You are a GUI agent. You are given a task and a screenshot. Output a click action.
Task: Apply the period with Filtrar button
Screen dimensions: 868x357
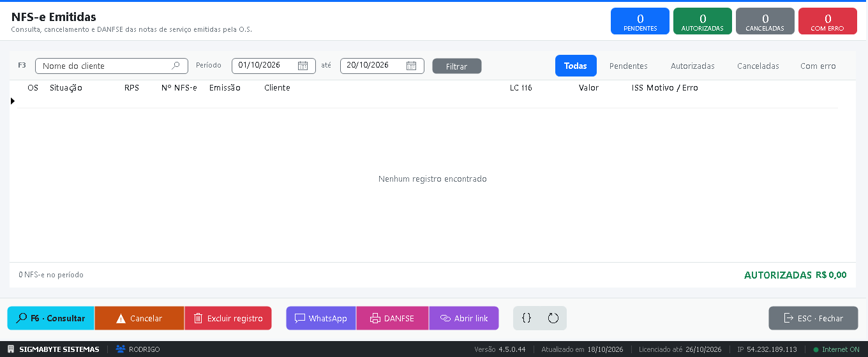point(457,66)
